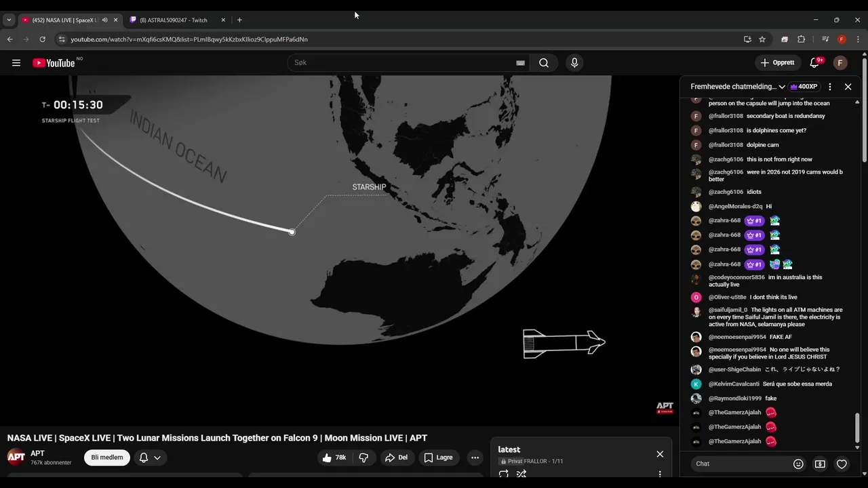
Task: Open live chat three-dot options menu
Action: (x=830, y=87)
